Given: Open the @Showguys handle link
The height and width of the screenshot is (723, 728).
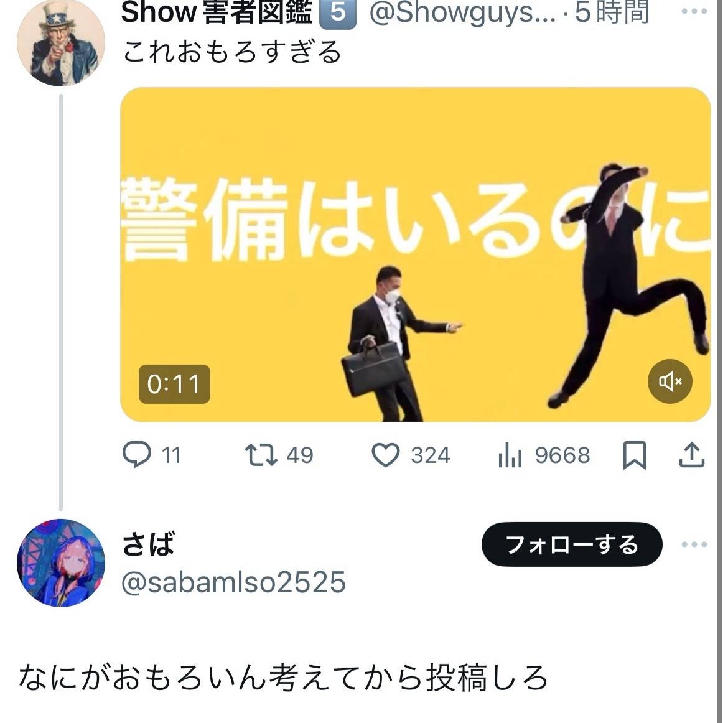Looking at the screenshot, I should click(x=462, y=12).
